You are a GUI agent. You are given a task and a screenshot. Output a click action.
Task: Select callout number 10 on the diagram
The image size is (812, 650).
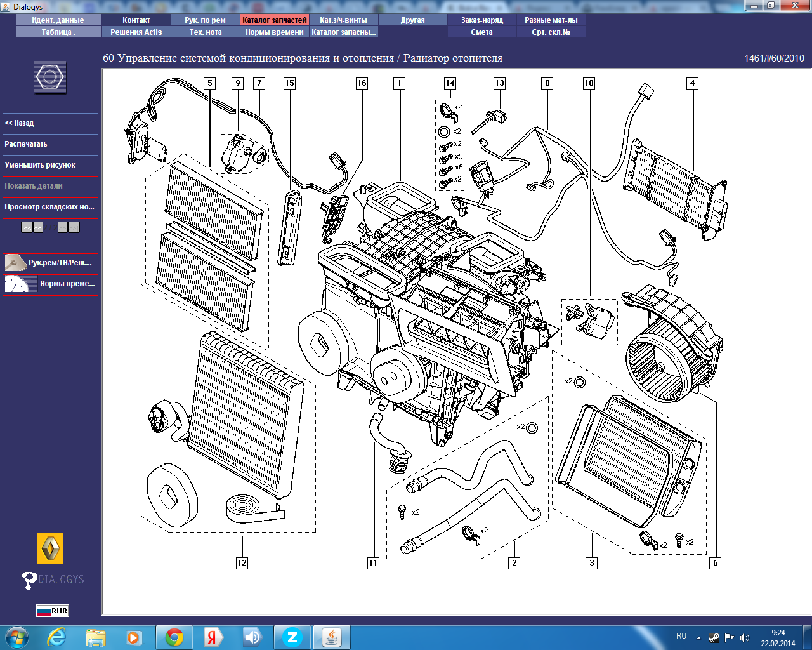pos(589,83)
